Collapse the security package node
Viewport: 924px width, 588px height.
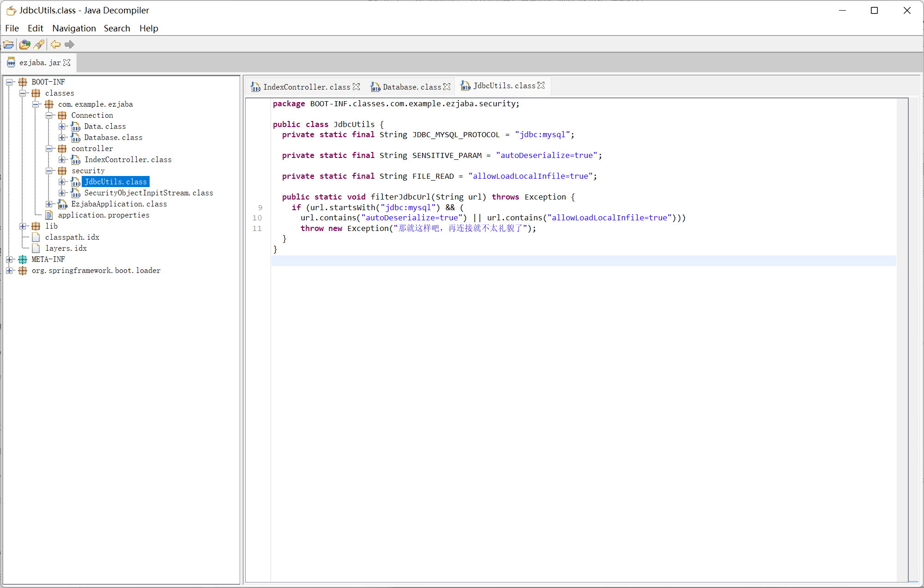click(49, 171)
